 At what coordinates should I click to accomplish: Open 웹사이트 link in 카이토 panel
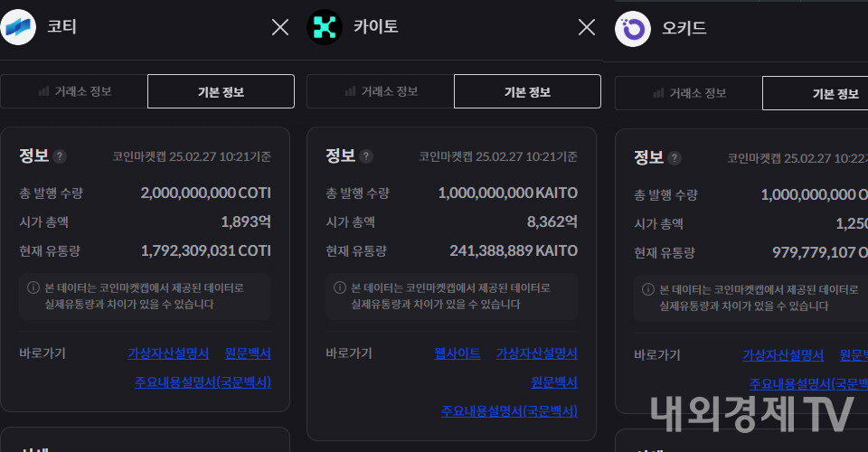point(458,353)
